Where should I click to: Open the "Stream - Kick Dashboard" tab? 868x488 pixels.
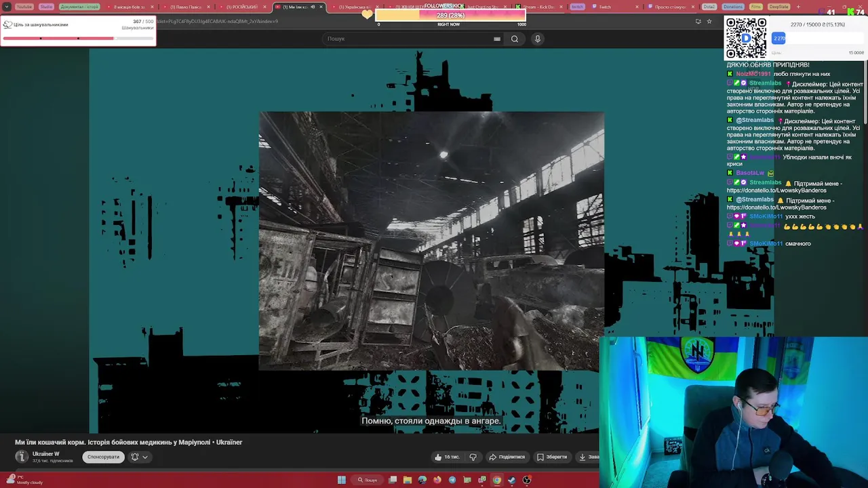click(x=539, y=7)
